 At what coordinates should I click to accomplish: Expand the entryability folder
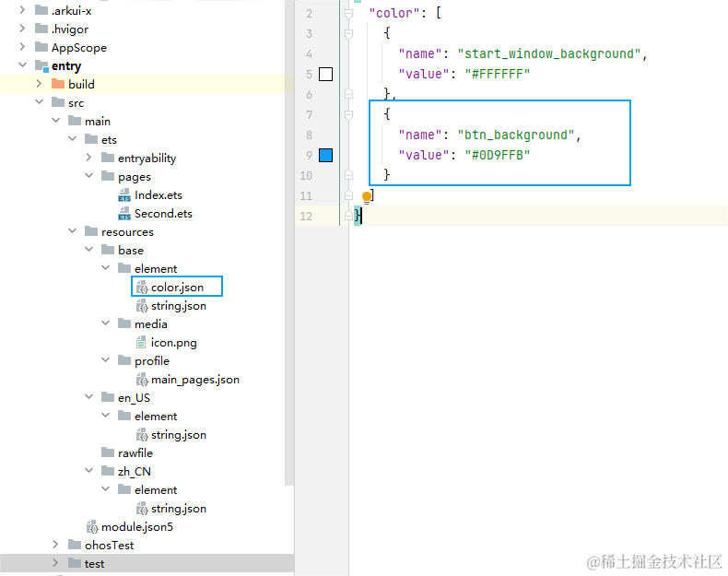pyautogui.click(x=88, y=158)
